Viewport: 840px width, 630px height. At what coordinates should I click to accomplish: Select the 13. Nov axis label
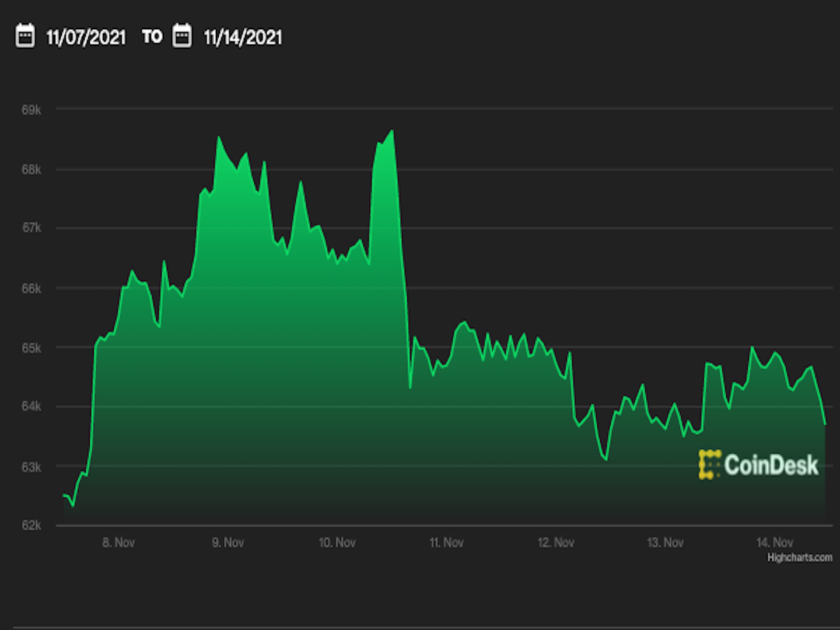click(x=666, y=542)
